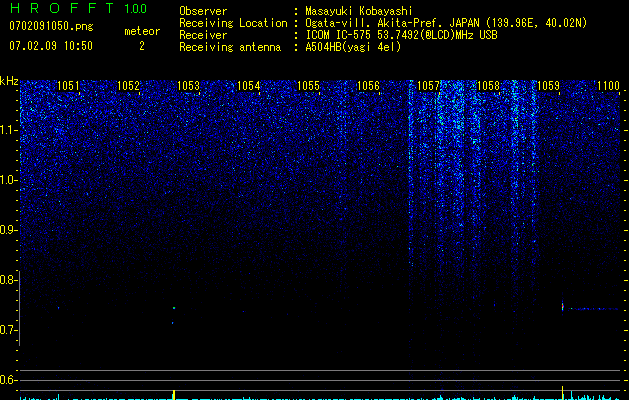Screen dimensions: 629x400
Task: Click the 1.1 frequency axis label
Action: click(8, 130)
